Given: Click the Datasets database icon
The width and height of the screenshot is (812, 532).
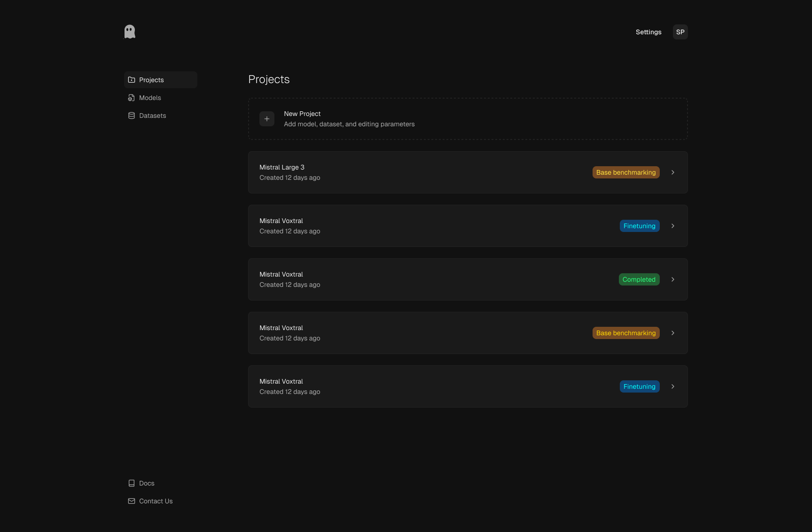Looking at the screenshot, I should coord(132,116).
